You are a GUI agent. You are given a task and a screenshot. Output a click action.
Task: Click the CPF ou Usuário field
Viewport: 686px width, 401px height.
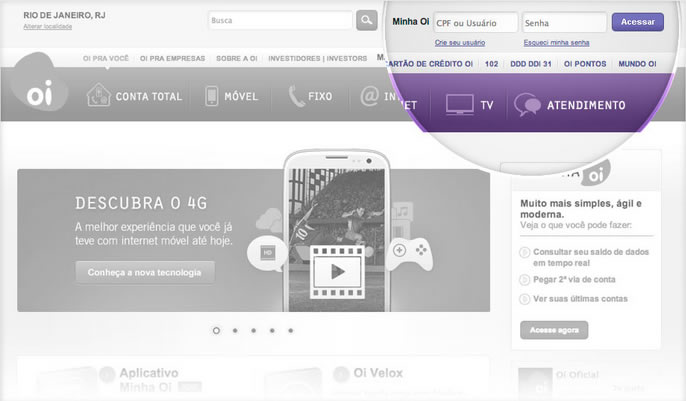pyautogui.click(x=475, y=22)
